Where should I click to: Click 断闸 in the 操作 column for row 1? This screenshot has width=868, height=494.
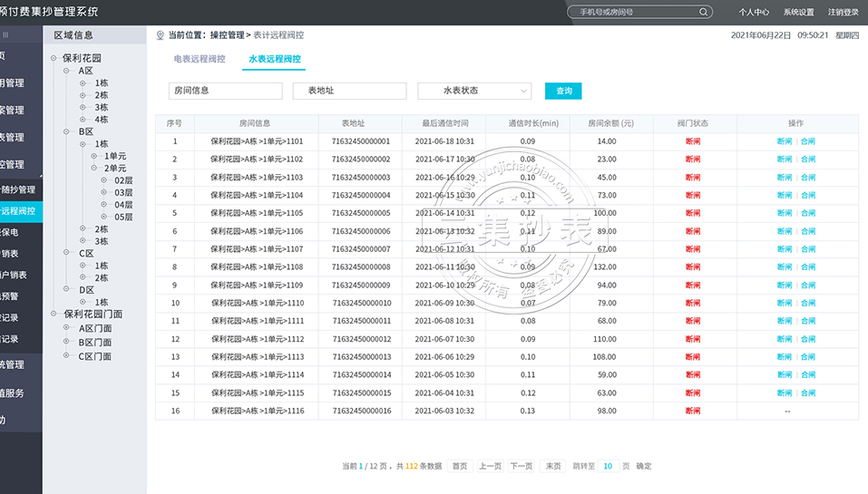(785, 141)
